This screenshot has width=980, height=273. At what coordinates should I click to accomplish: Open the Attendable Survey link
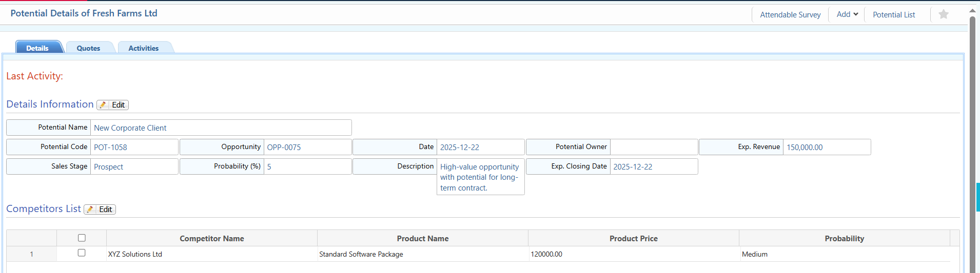[790, 15]
